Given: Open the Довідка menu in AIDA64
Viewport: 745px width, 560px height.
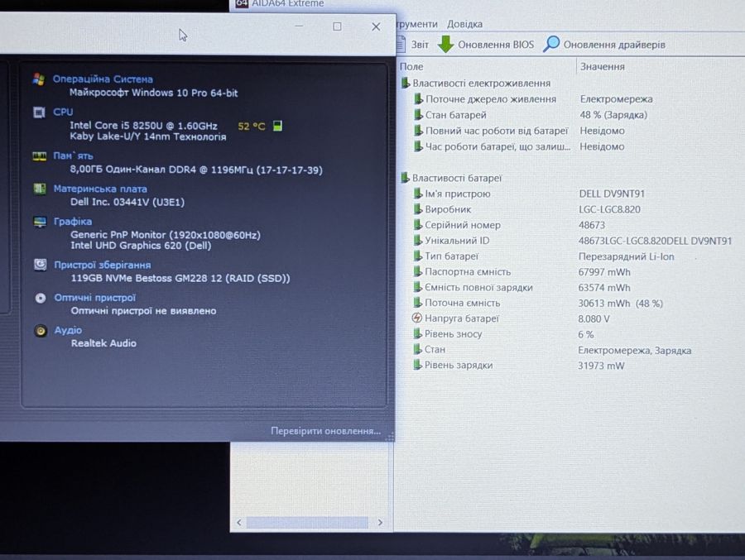Looking at the screenshot, I should pos(464,24).
